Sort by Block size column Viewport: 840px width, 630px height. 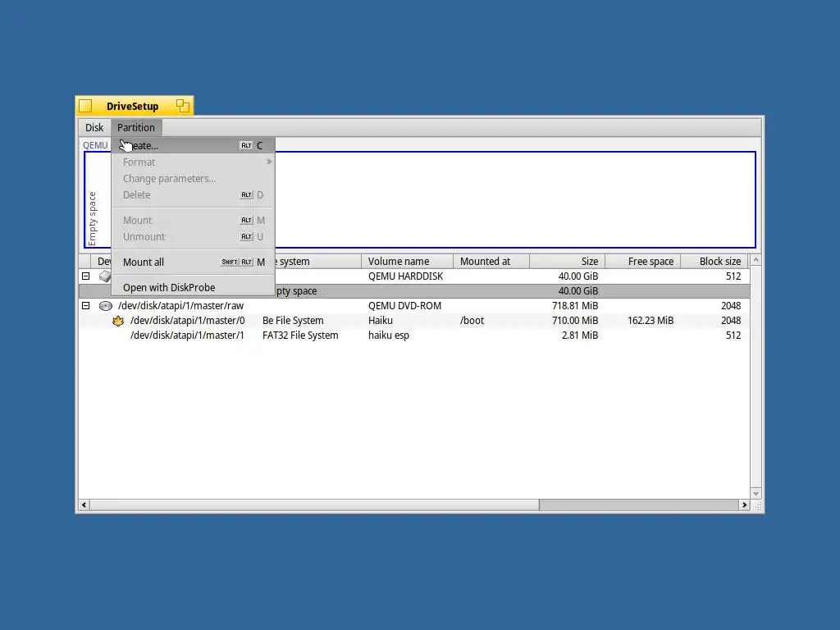tap(714, 262)
